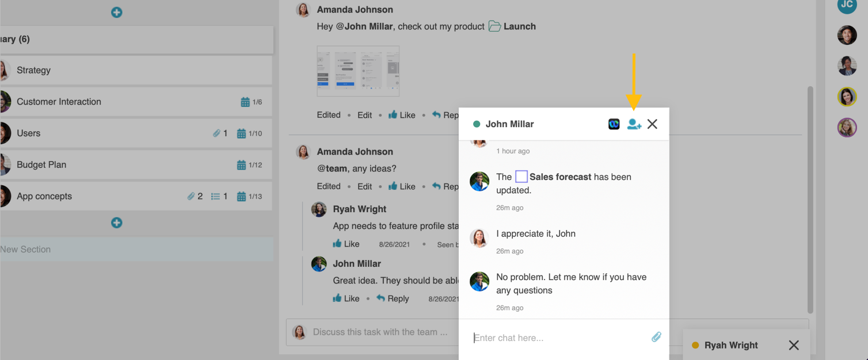Click the plus icon below App concepts
This screenshot has height=360, width=868.
116,223
